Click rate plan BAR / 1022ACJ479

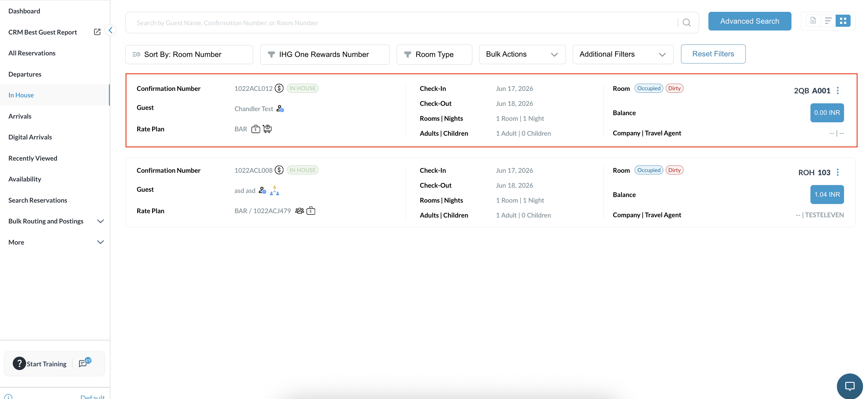pos(263,211)
